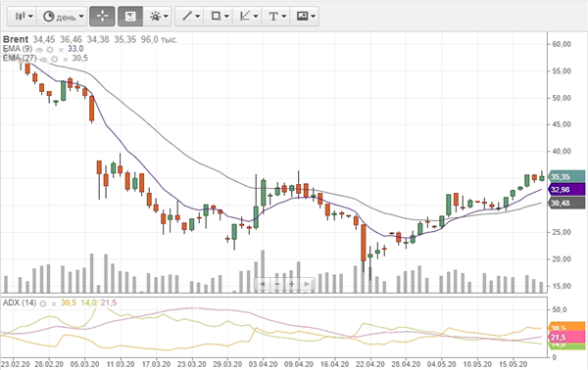Screen dimensions: 588x370
Task: Hide the EMA (27) indicator via eye icon
Action: tap(43, 60)
